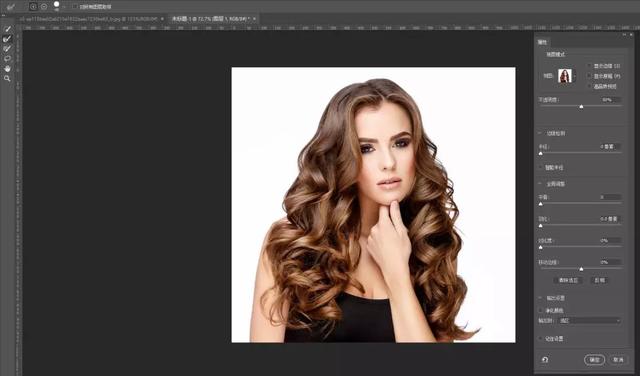Click the Radius slider handle

click(541, 154)
